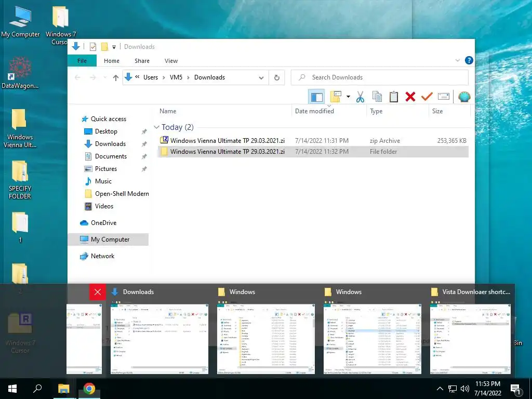Open Desktop in the navigation pane
The image size is (532, 399).
(x=106, y=131)
